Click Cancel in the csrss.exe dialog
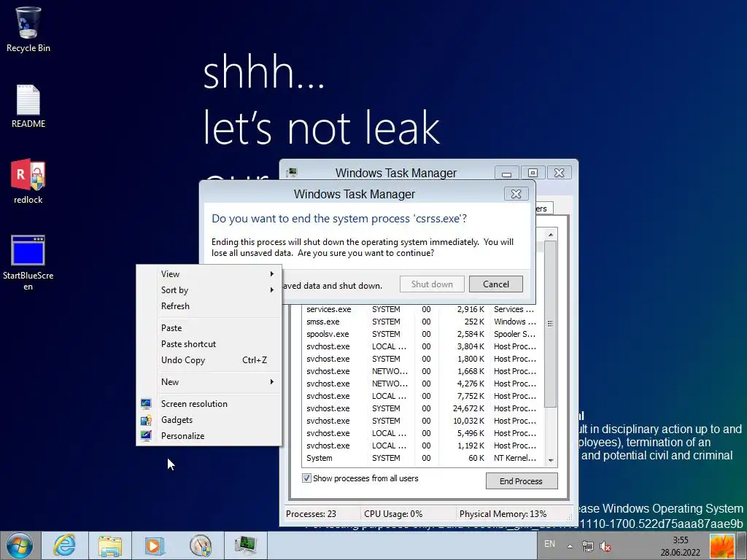747x560 pixels. (496, 284)
